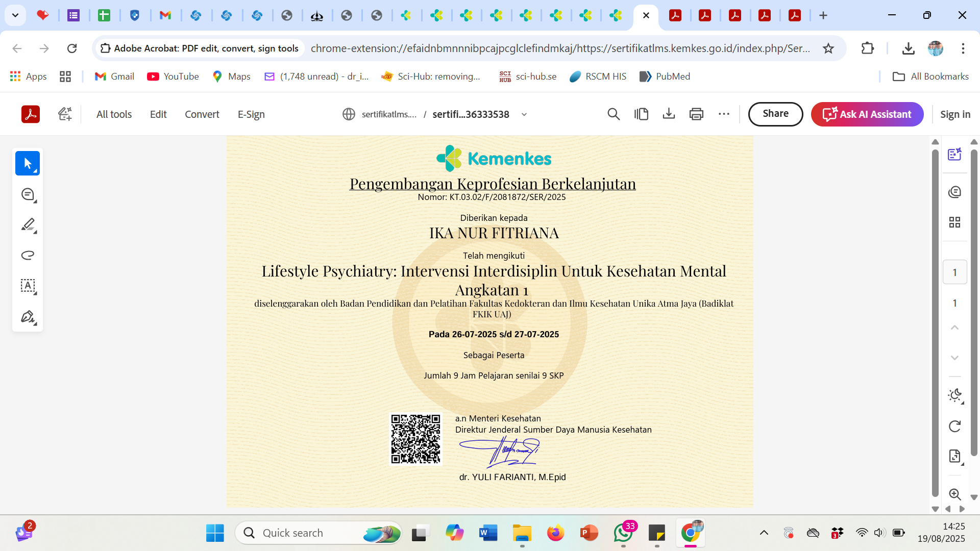Open the tab search dropdown arrow
Image resolution: width=980 pixels, height=551 pixels.
15,15
